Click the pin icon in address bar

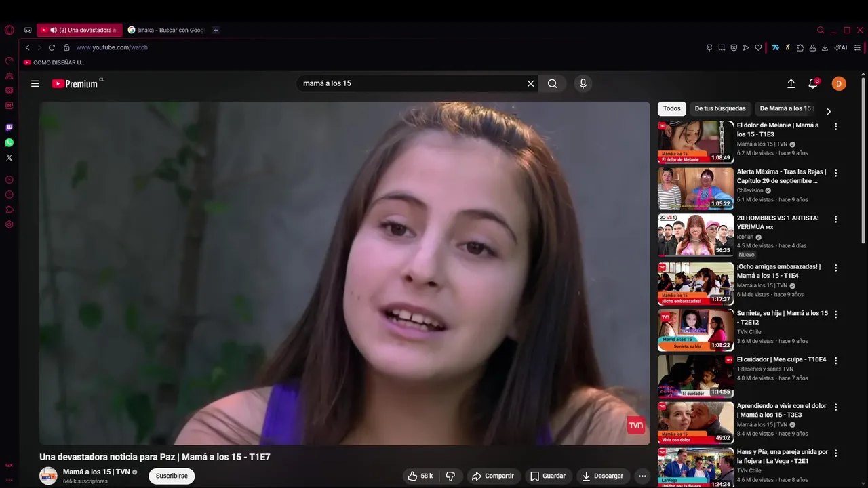pyautogui.click(x=709, y=47)
